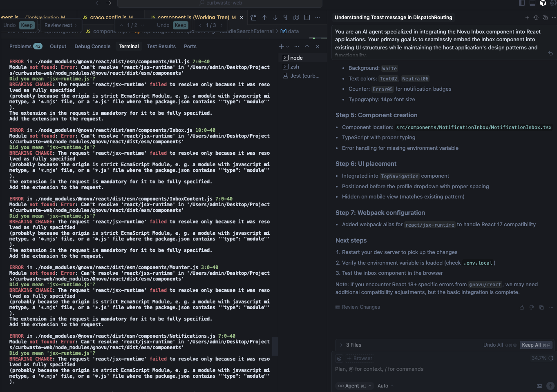Image resolution: width=557 pixels, height=392 pixels.
Task: Click Undo All to reject changes
Action: (500, 345)
